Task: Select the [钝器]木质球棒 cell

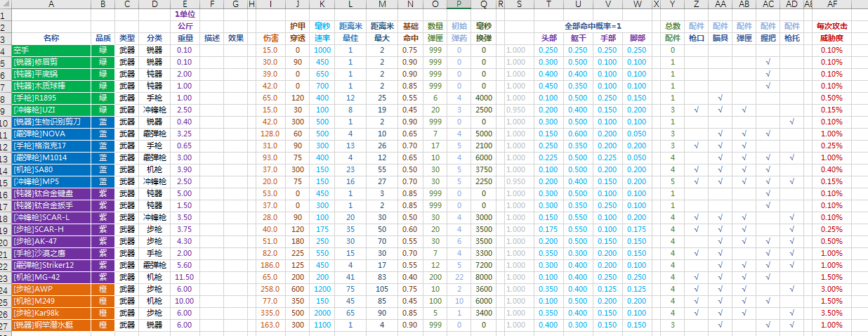Action: click(51, 86)
